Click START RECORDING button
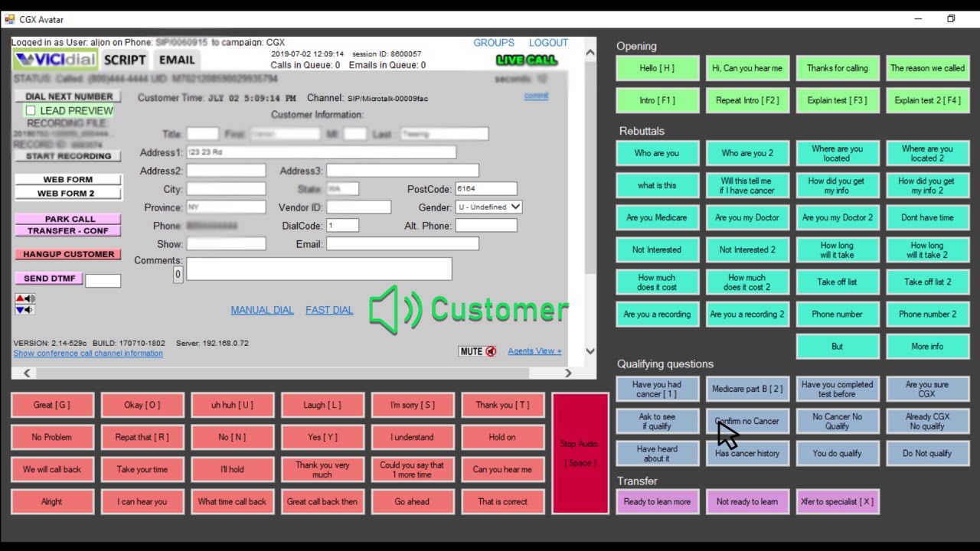Viewport: 980px width, 551px height. click(69, 156)
